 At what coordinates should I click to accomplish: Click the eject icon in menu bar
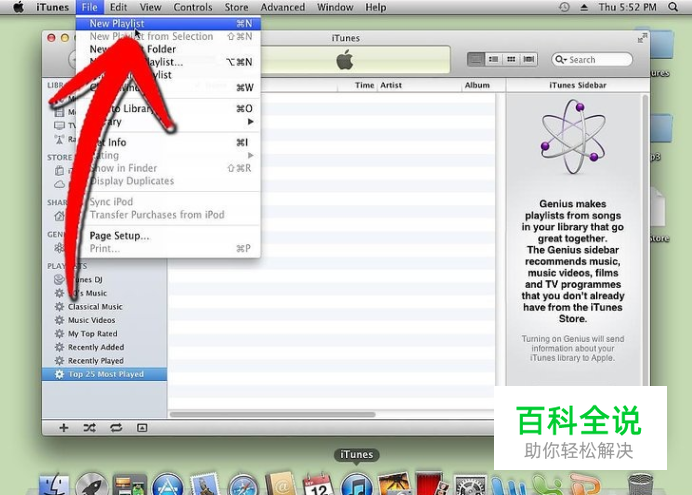[584, 7]
